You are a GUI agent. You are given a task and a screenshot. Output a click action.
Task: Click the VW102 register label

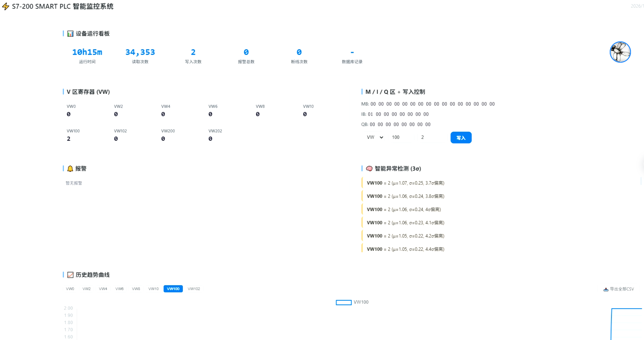(x=120, y=131)
